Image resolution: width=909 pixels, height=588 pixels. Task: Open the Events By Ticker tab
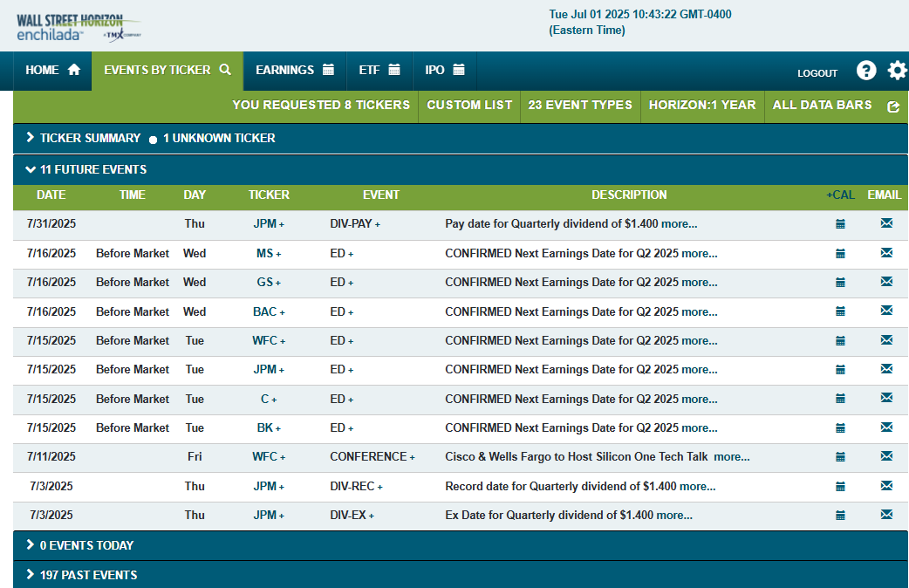(x=167, y=70)
